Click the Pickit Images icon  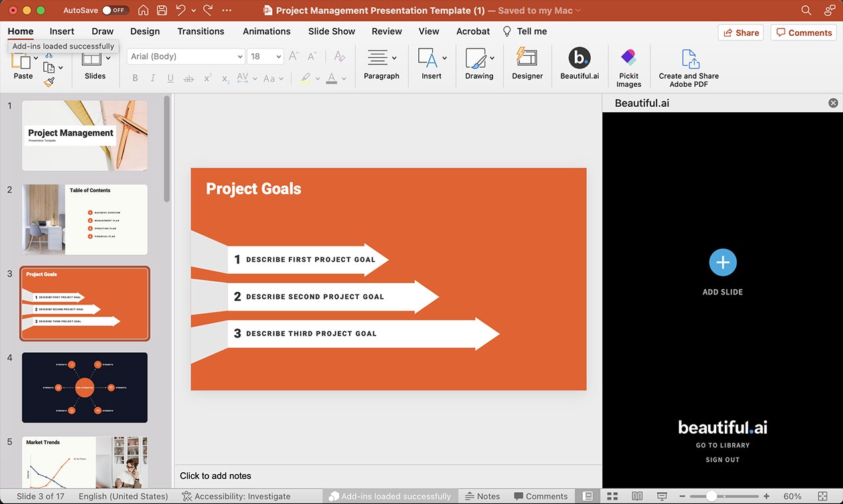click(x=629, y=58)
